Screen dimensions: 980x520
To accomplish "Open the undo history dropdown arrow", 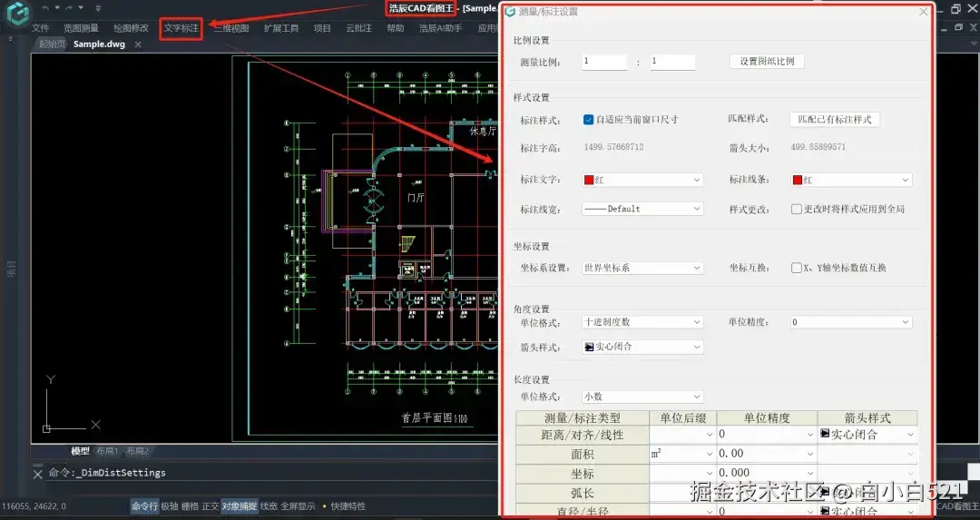I will pos(57,8).
